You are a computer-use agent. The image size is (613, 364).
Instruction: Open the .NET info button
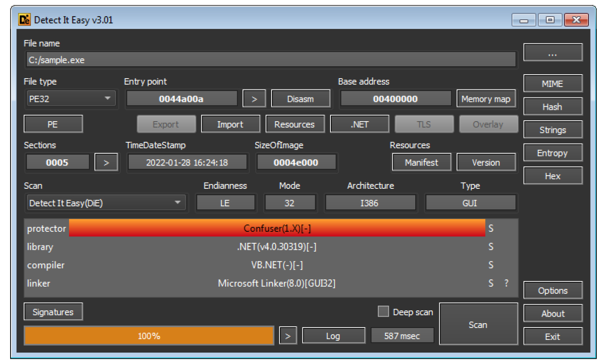pyautogui.click(x=359, y=124)
